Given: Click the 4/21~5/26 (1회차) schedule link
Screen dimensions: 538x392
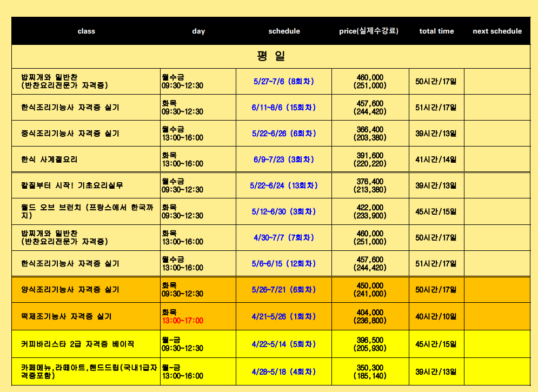Looking at the screenshot, I should pos(284,317).
